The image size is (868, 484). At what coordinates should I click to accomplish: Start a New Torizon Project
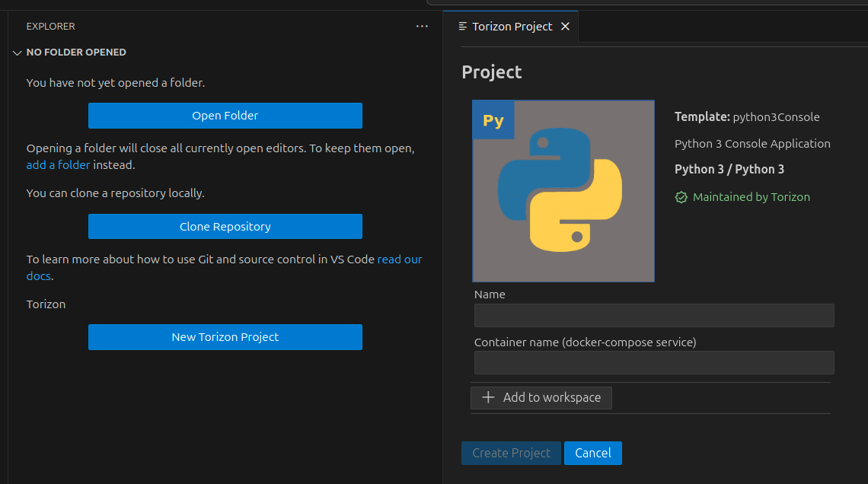tap(225, 337)
